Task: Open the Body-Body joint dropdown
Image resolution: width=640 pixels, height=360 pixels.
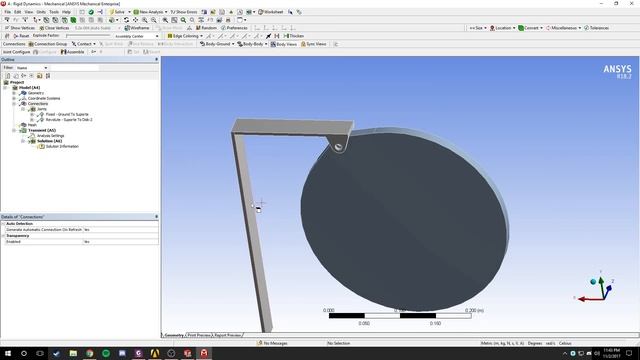Action: pyautogui.click(x=252, y=44)
